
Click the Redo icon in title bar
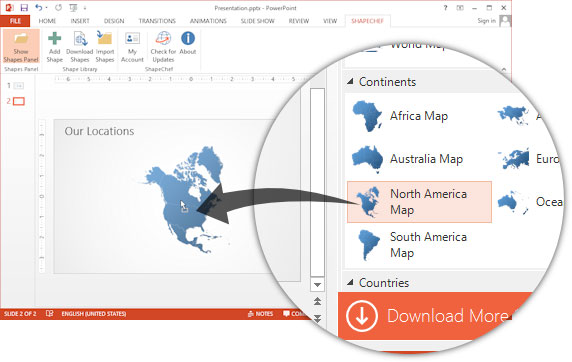coord(58,8)
